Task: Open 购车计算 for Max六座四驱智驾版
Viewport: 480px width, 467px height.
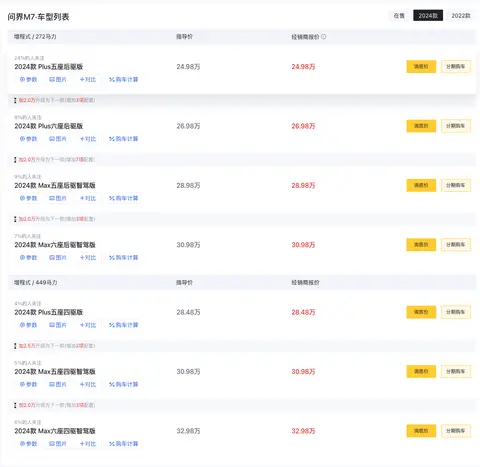Action: point(123,443)
